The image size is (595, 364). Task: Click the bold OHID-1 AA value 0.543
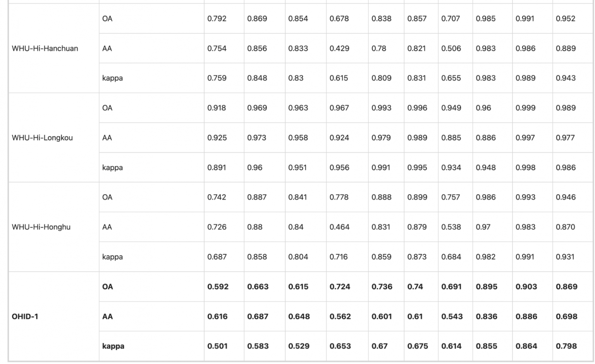452,317
